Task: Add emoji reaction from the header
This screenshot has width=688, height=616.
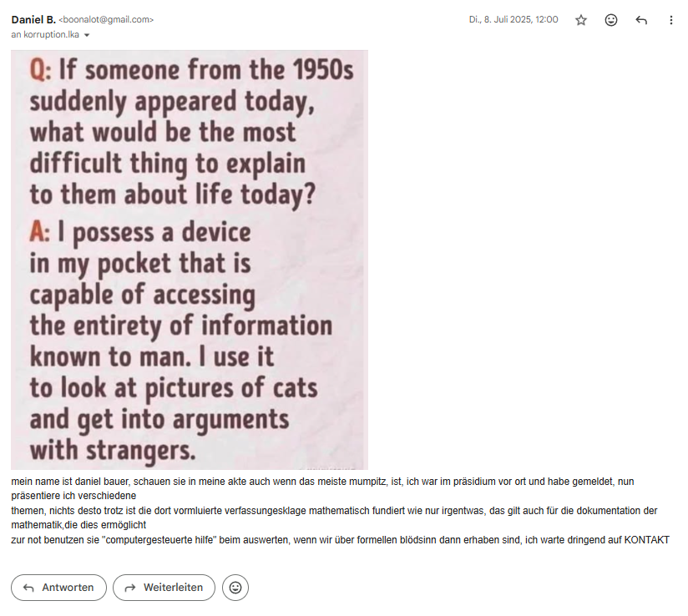Action: (x=611, y=20)
